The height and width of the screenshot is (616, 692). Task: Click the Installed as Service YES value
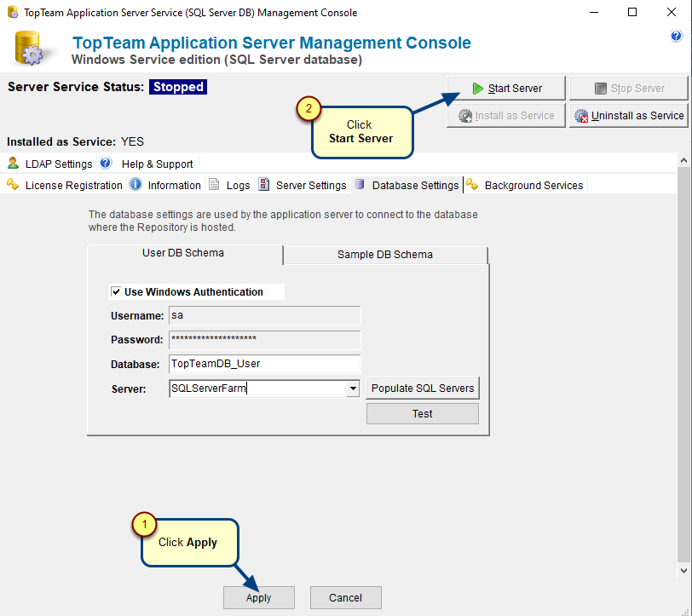tap(132, 141)
